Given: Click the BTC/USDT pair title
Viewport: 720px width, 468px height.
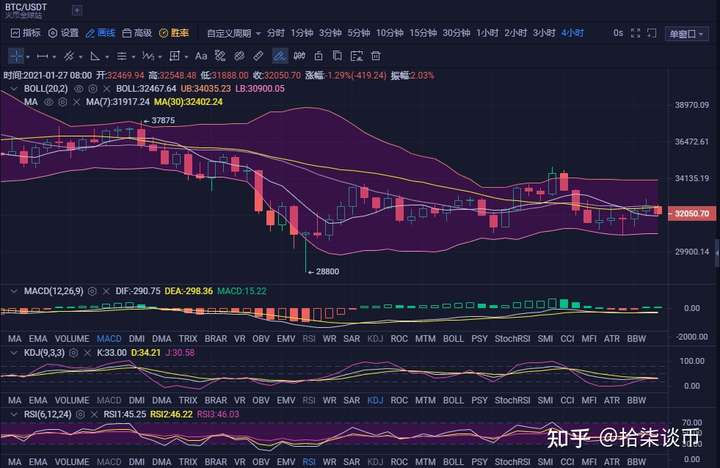Looking at the screenshot, I should click(x=25, y=7).
